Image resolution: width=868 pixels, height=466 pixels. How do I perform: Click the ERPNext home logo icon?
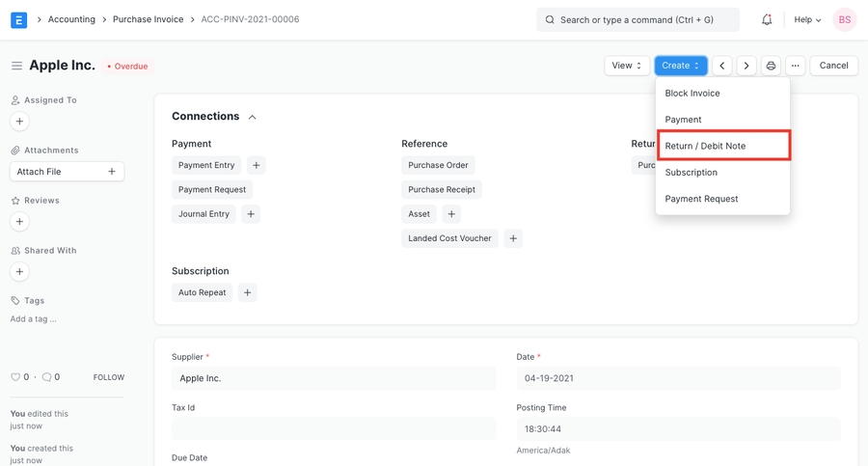click(x=18, y=19)
